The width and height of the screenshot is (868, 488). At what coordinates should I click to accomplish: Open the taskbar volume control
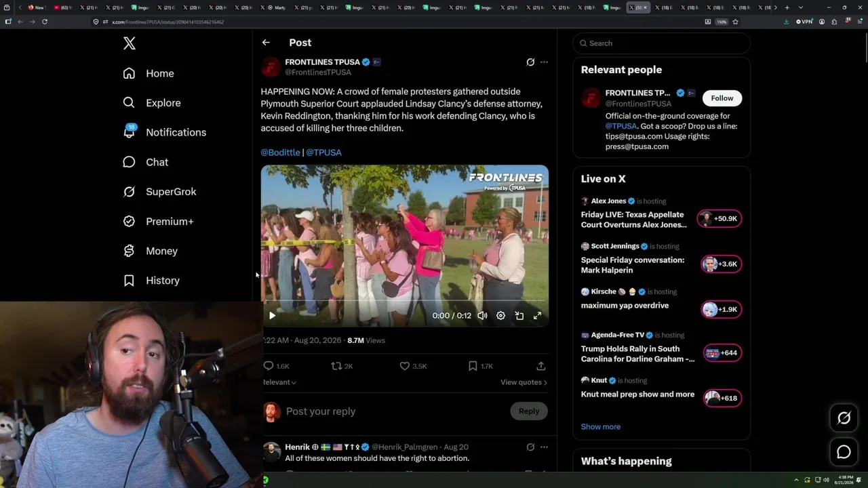pyautogui.click(x=826, y=480)
